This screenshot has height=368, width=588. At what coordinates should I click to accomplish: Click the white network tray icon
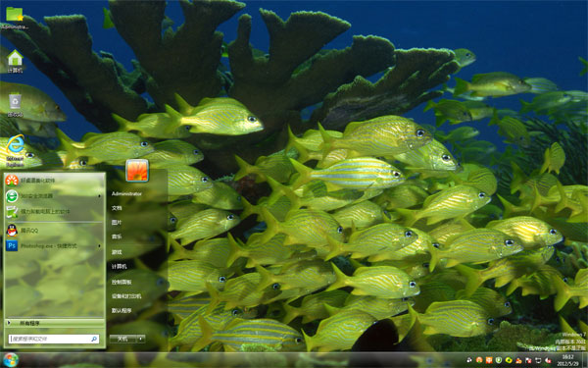[x=469, y=360]
